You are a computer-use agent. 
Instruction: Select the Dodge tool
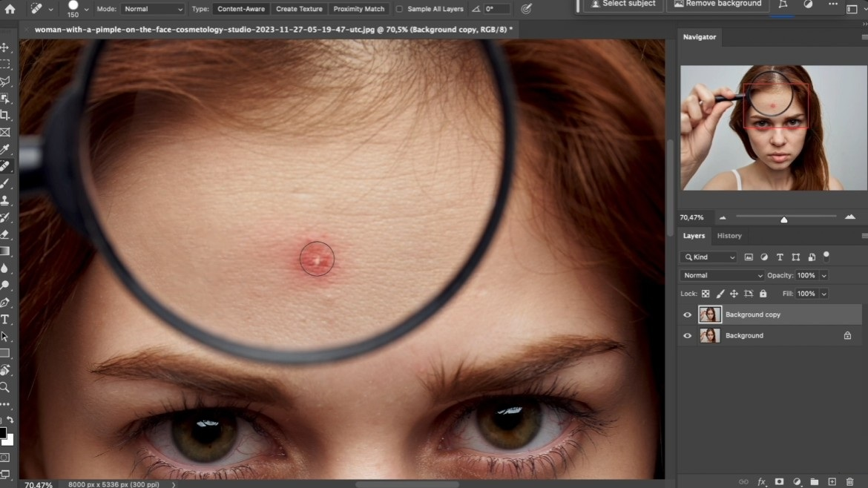[5, 286]
